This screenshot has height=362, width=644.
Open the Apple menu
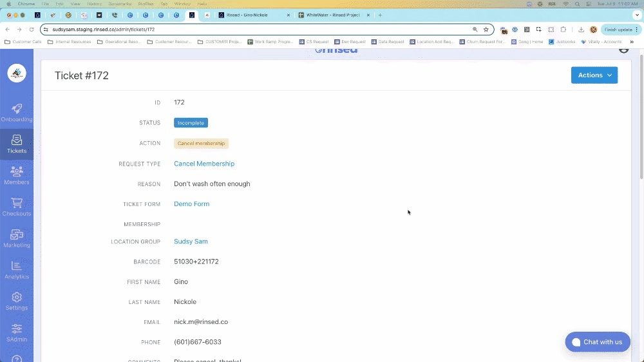point(8,4)
